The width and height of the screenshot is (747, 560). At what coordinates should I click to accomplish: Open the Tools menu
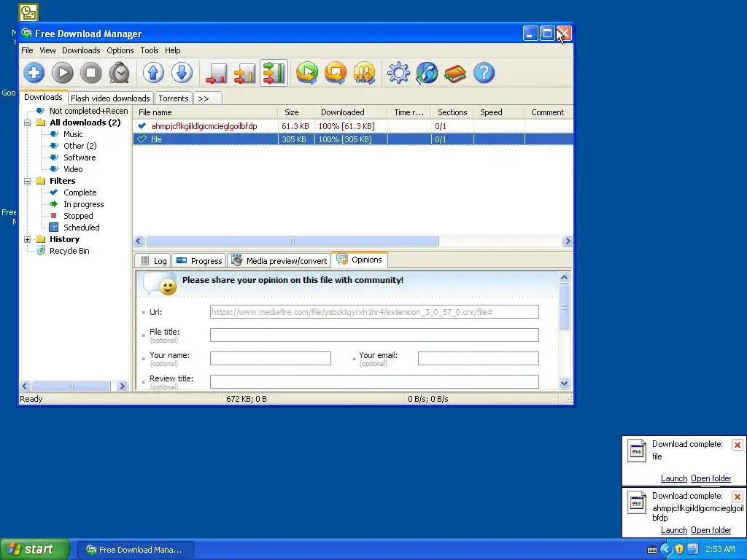tap(149, 50)
